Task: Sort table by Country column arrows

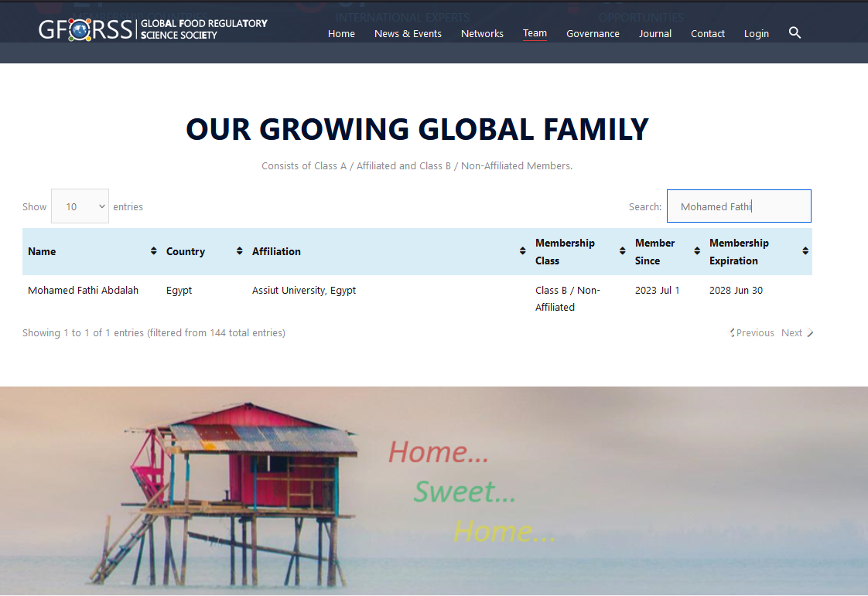Action: tap(239, 251)
